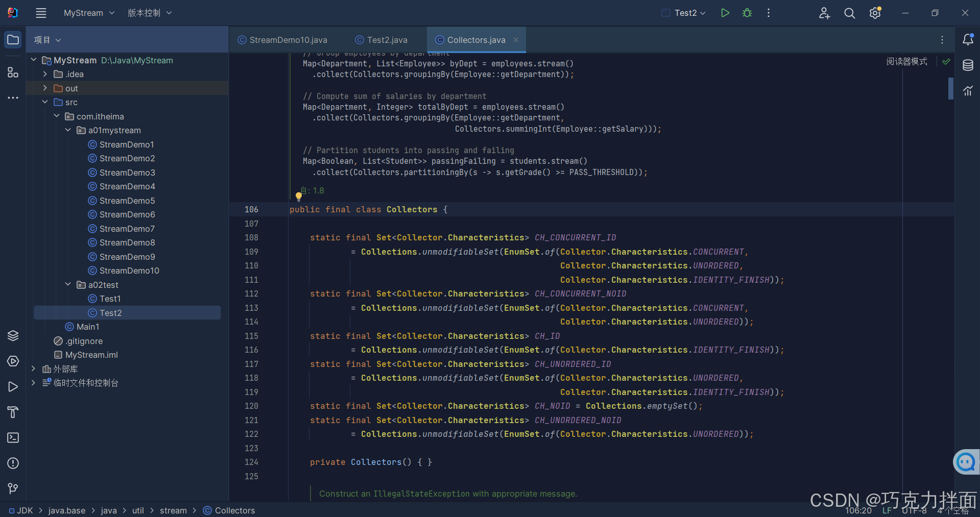The width and height of the screenshot is (980, 517).
Task: Open 项目 view options dropdown
Action: point(47,40)
